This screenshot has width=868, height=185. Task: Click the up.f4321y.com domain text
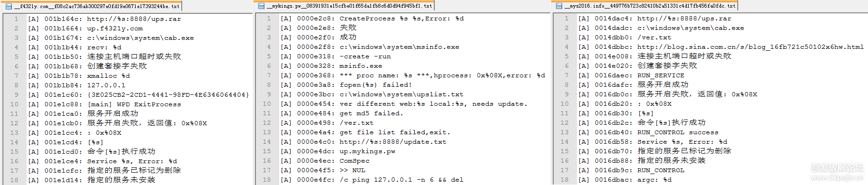coord(115,28)
